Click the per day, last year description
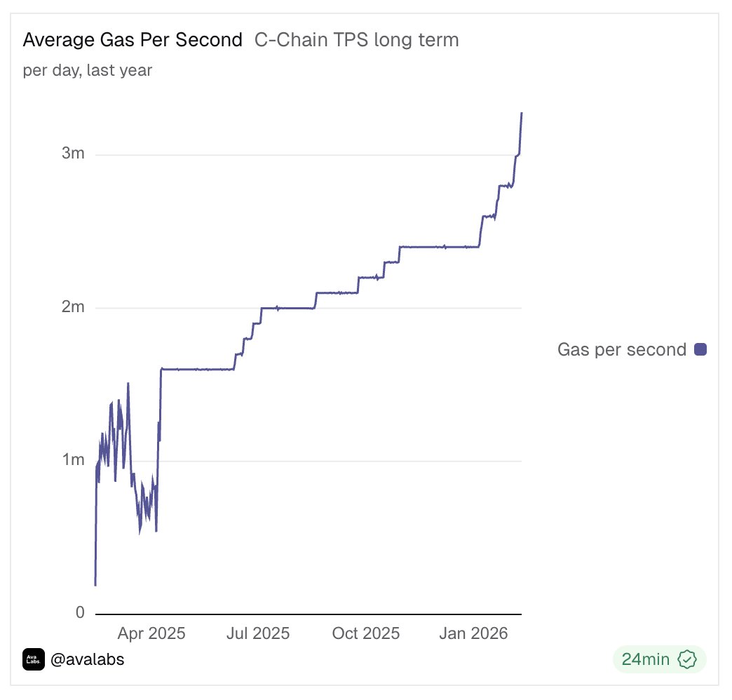 [88, 70]
